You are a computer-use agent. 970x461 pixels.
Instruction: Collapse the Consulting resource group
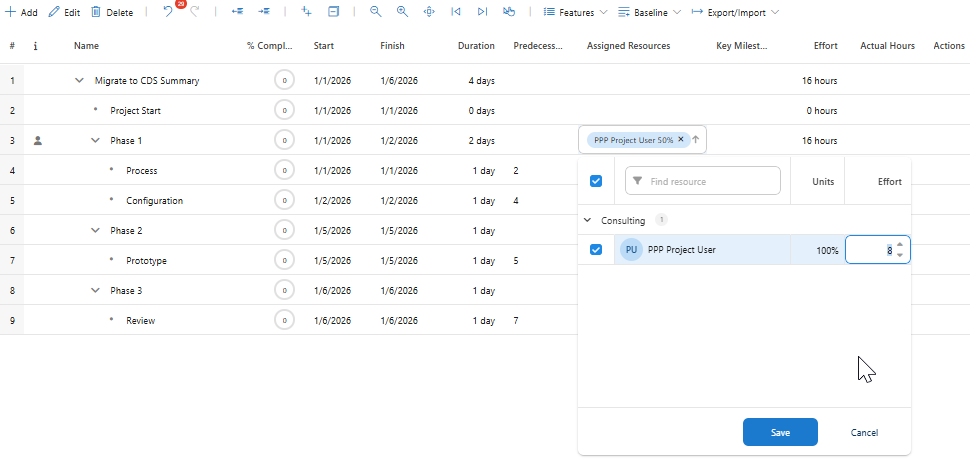pyautogui.click(x=587, y=220)
